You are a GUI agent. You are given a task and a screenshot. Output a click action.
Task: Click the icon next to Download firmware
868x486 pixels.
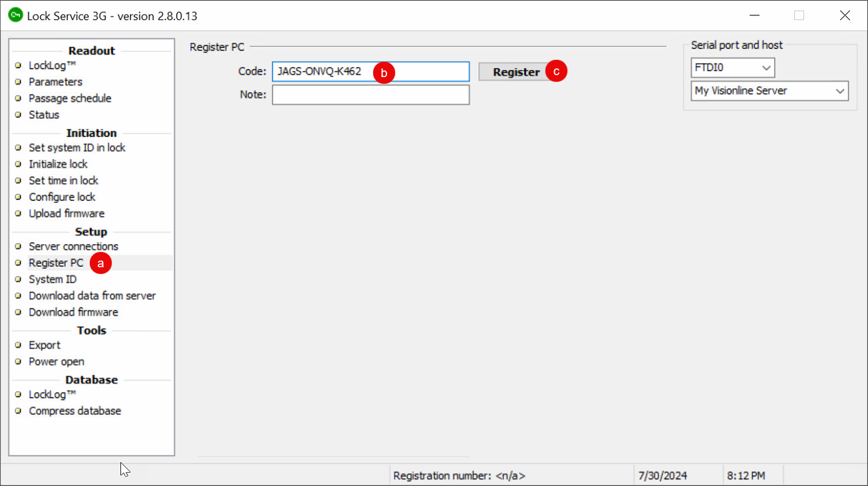pyautogui.click(x=19, y=312)
